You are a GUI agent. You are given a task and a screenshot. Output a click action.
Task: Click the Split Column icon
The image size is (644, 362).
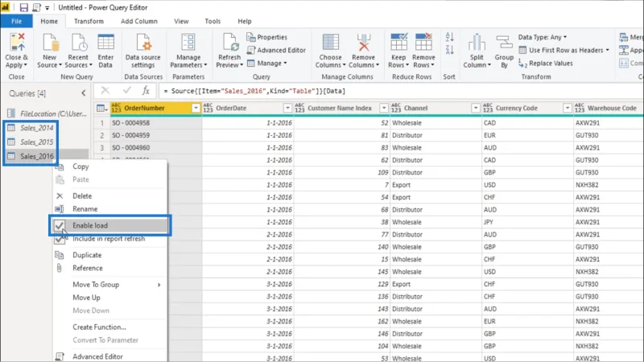pyautogui.click(x=477, y=43)
